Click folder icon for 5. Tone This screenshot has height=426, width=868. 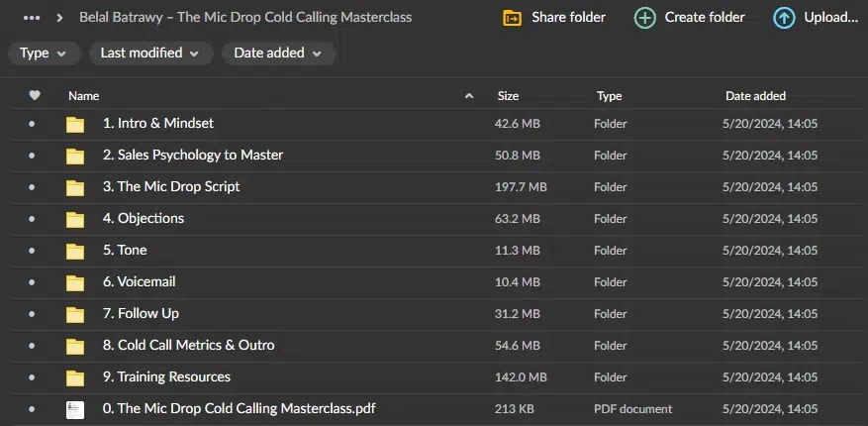pyautogui.click(x=75, y=251)
